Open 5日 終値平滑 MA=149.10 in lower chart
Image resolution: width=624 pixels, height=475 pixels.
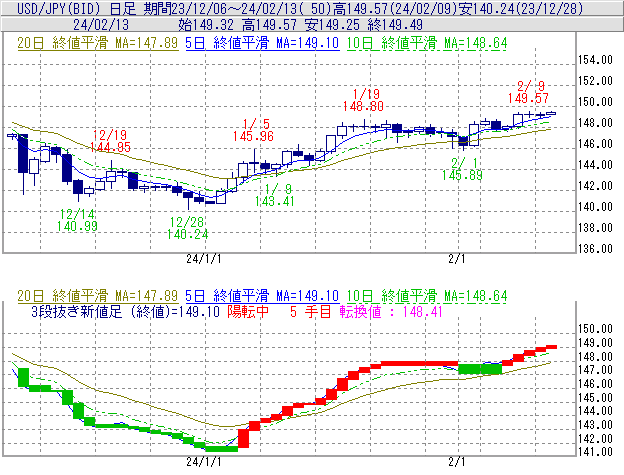tap(262, 296)
